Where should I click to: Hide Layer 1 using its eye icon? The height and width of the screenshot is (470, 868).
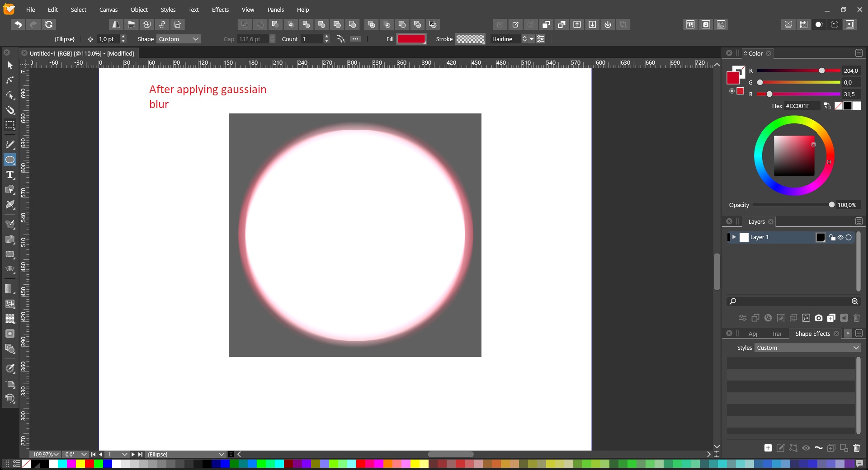[840, 237]
